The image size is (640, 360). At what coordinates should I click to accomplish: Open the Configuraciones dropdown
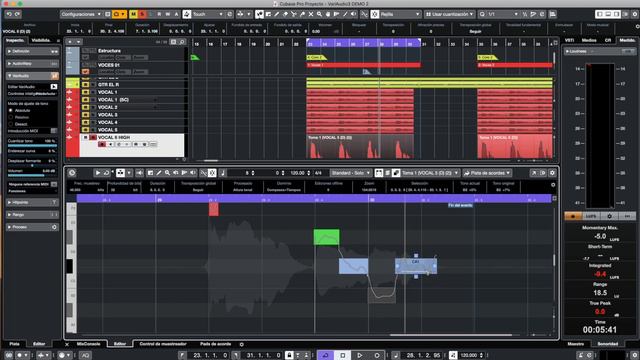click(81, 14)
